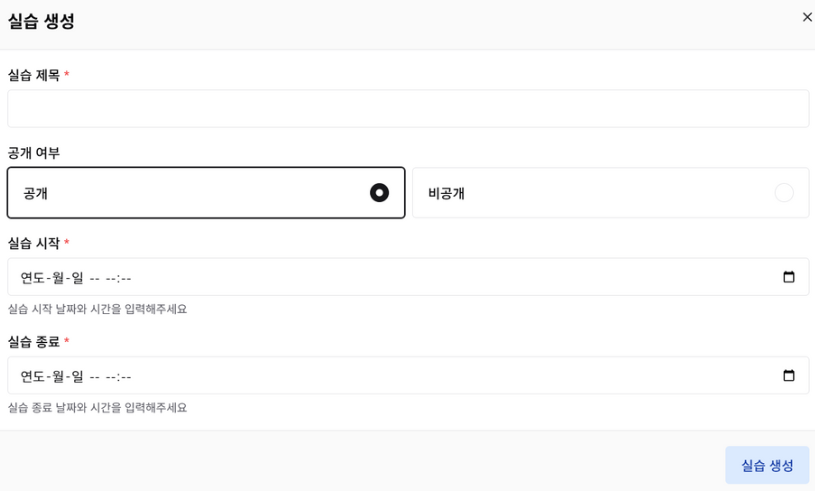Viewport: 815px width, 492px height.
Task: Select the hour segment in 실습 종료
Action: click(111, 377)
